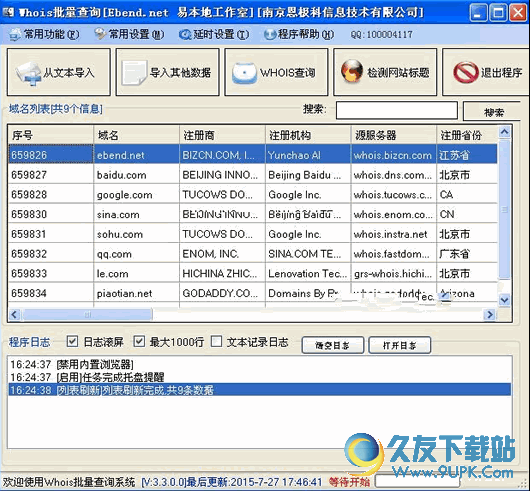Screen dimensions: 530x491
Task: Click the 搜索 button
Action: click(493, 111)
